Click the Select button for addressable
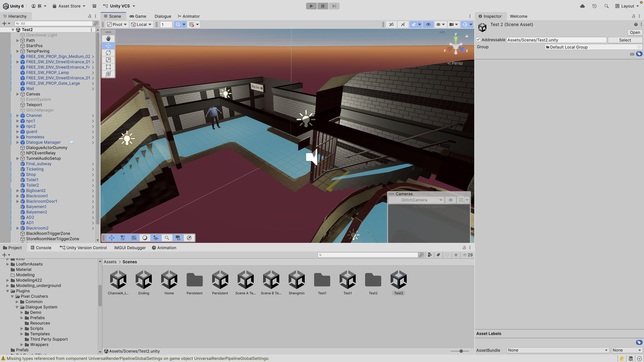This screenshot has height=362, width=644. click(625, 40)
